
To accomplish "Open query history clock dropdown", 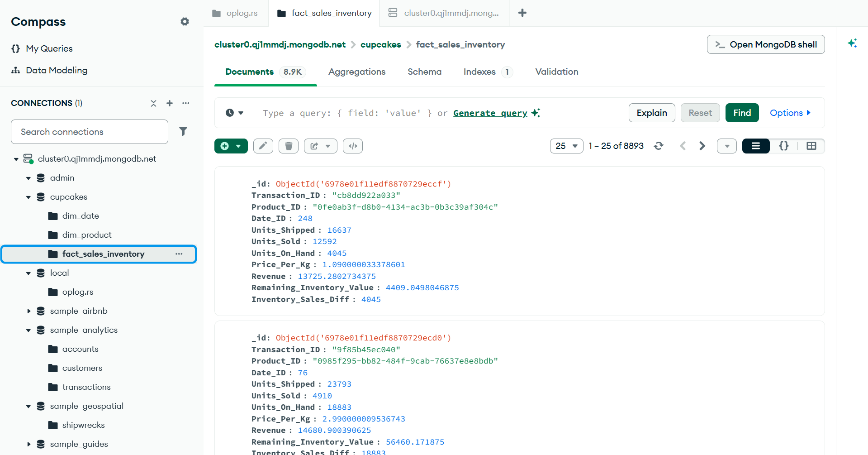I will click(x=235, y=113).
